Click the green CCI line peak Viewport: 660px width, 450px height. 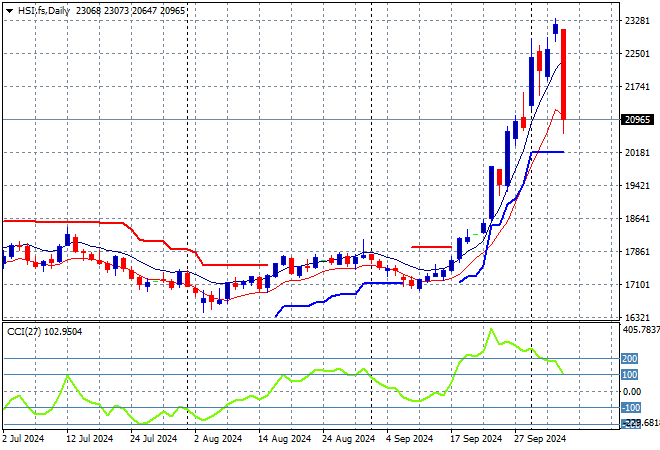click(x=490, y=330)
